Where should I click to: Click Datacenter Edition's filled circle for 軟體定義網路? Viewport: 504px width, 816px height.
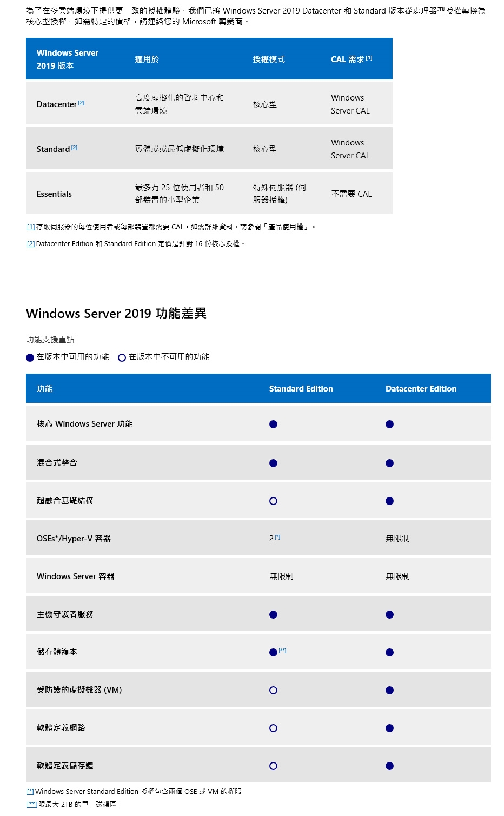tap(389, 728)
